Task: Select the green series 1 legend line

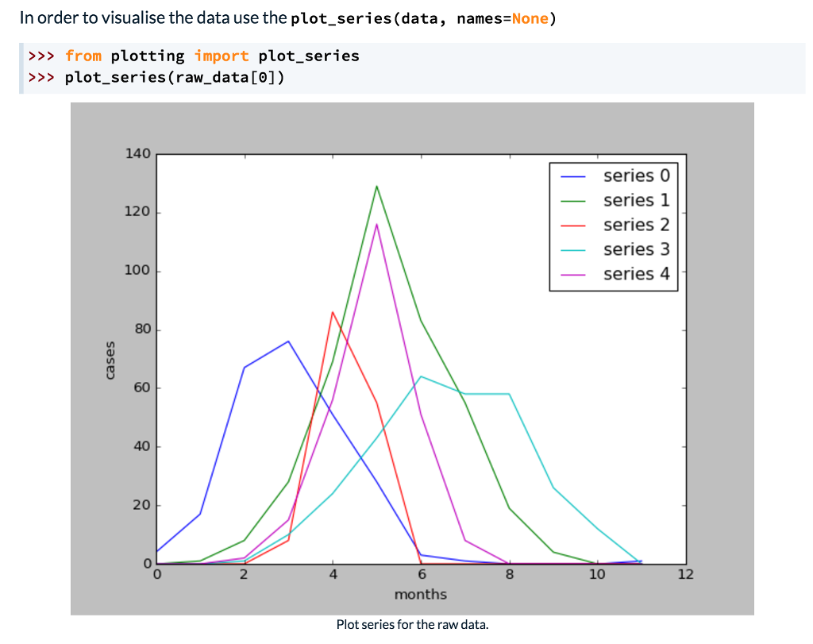Action: tap(574, 200)
